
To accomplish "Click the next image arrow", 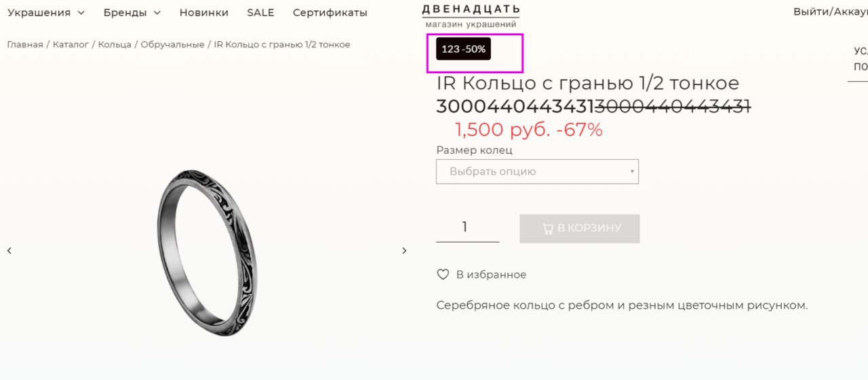I will (x=404, y=251).
